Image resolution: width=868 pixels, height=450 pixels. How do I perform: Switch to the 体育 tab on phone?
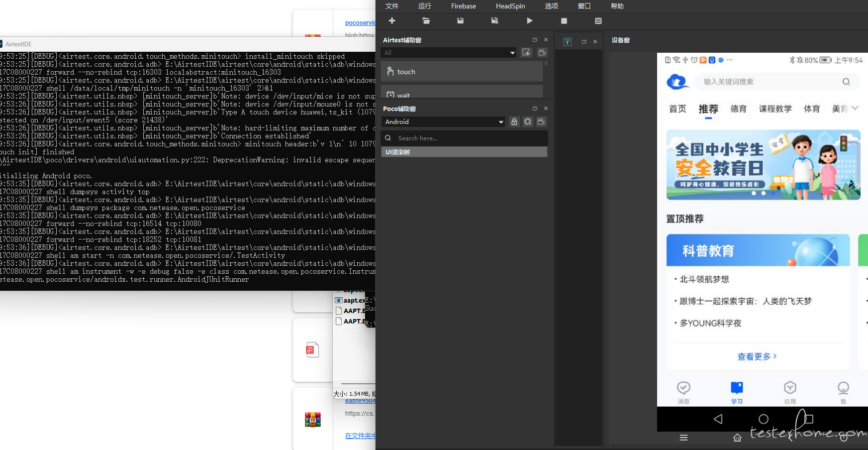point(812,109)
